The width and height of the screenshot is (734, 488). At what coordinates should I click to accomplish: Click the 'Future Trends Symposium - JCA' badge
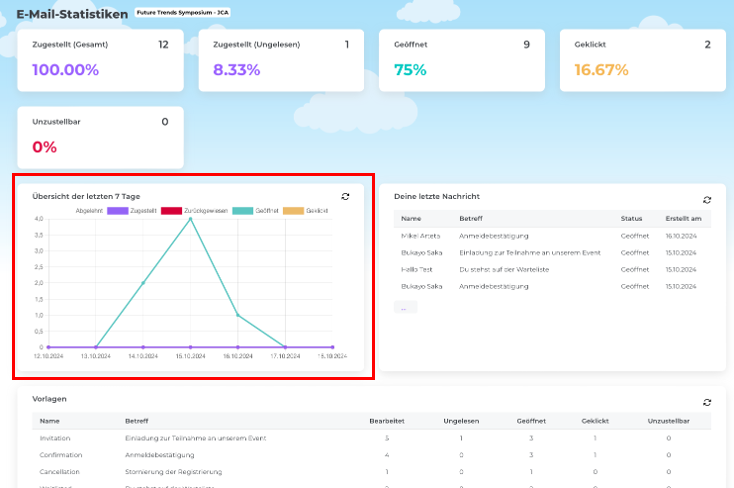(183, 13)
